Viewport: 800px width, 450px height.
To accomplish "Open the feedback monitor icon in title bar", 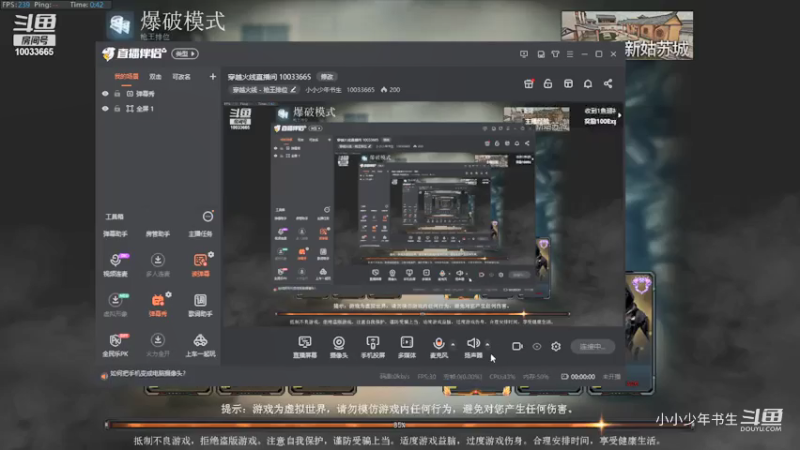I will pos(524,54).
